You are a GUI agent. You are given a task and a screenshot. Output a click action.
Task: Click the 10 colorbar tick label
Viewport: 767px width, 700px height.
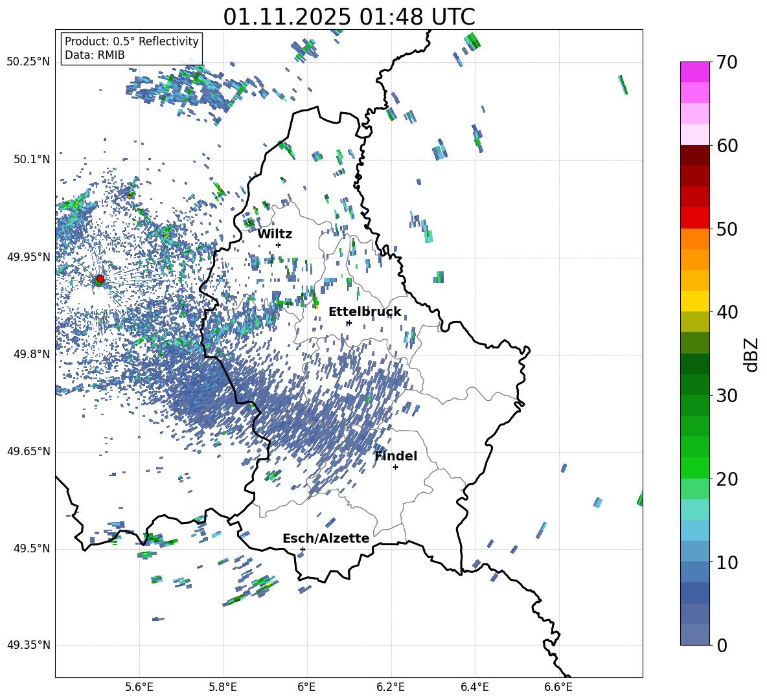[x=727, y=563]
